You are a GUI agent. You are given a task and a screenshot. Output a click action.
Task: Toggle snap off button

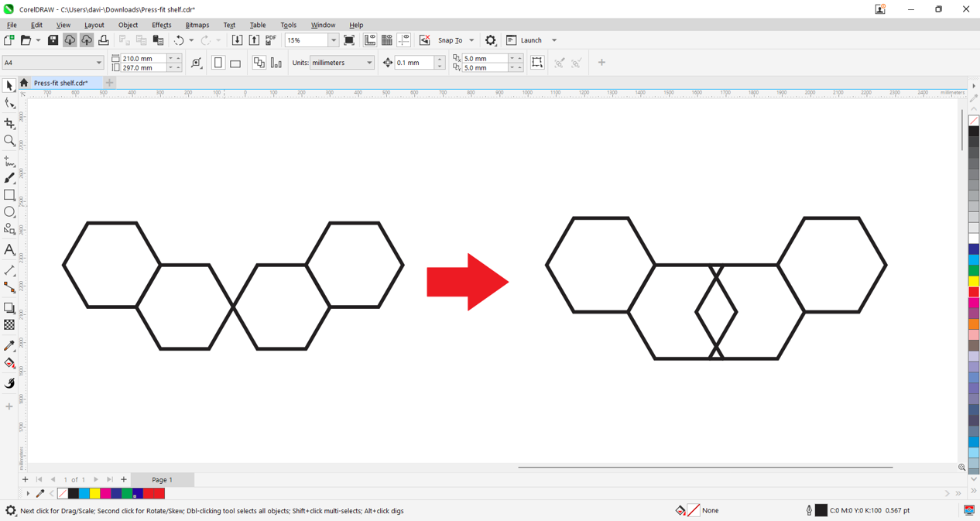pos(424,40)
